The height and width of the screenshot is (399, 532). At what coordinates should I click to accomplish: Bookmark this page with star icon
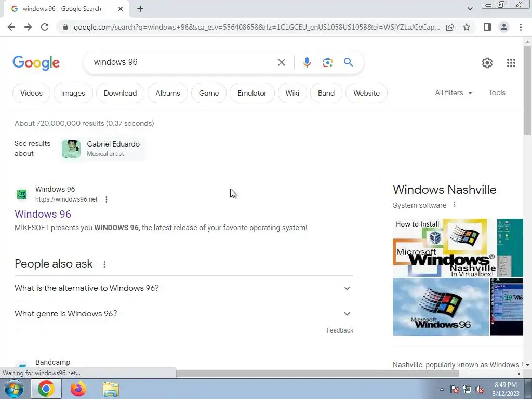[467, 27]
